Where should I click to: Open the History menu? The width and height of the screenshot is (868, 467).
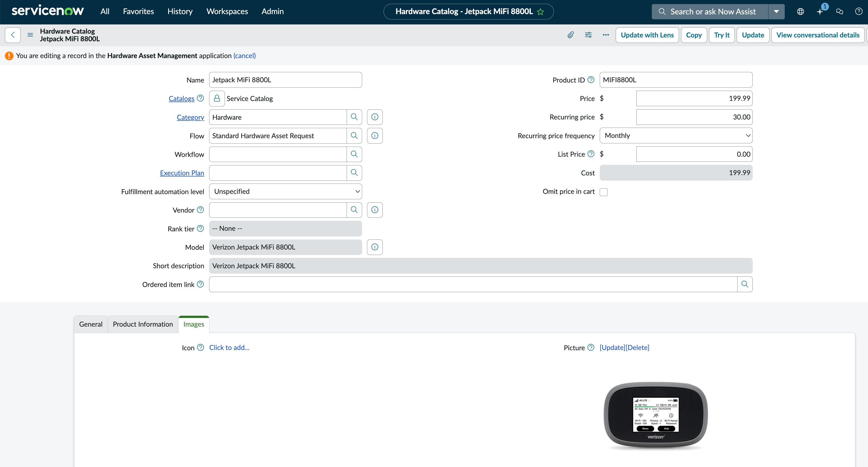[180, 11]
